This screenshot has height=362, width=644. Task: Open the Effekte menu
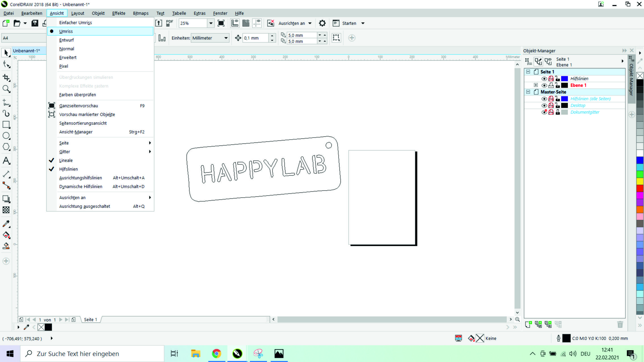tap(119, 13)
